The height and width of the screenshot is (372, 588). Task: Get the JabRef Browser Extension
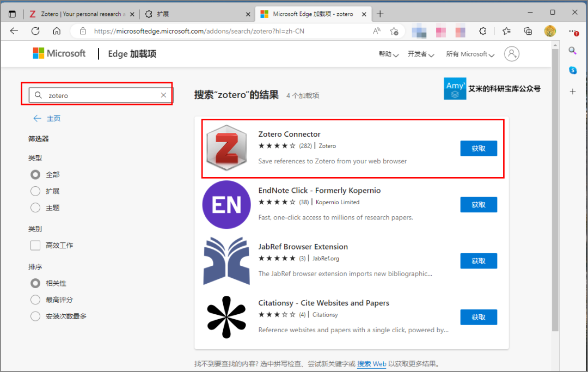coord(479,261)
